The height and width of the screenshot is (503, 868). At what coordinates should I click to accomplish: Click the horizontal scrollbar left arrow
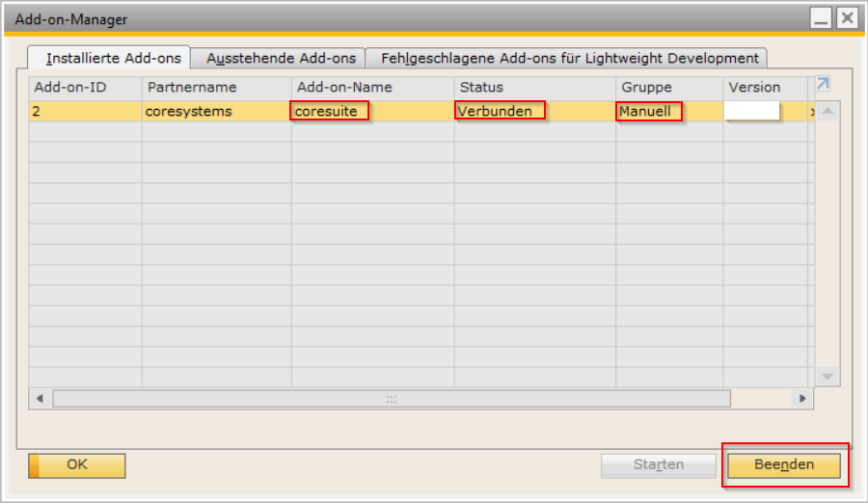click(x=40, y=398)
